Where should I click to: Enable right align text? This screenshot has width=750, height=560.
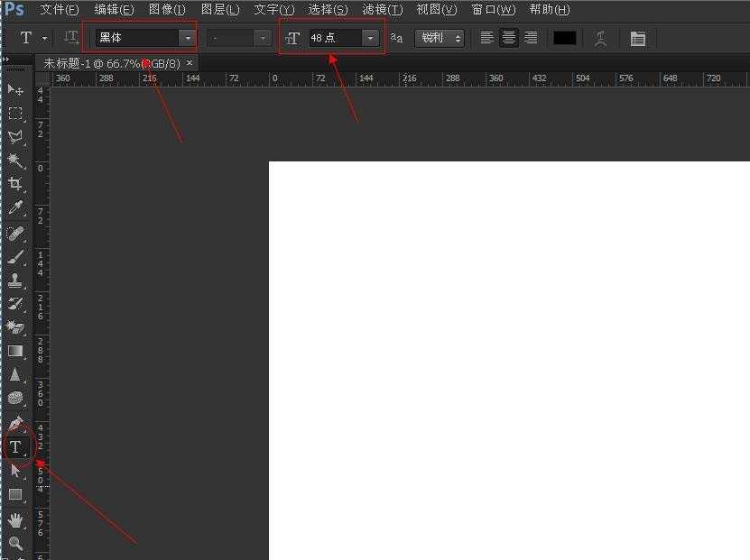coord(531,38)
